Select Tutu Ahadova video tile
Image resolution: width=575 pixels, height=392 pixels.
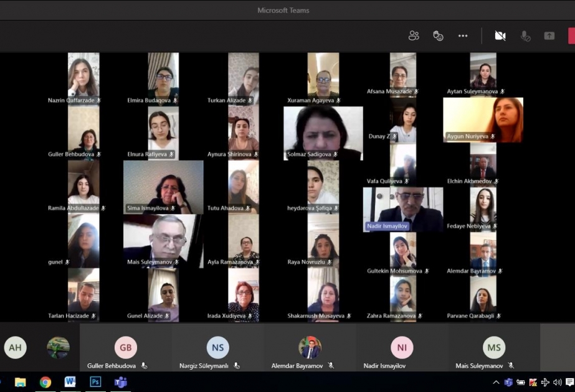244,187
